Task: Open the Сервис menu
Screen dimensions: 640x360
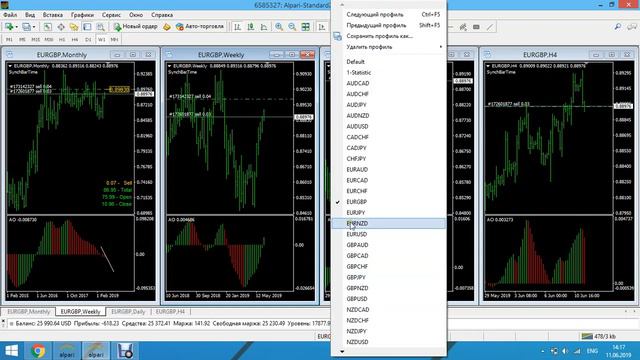Action: (x=111, y=15)
